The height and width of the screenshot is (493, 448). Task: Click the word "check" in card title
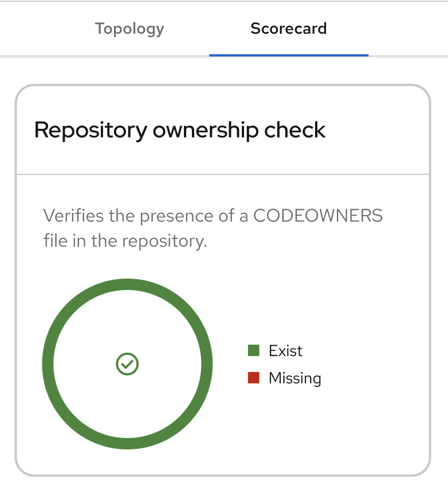coord(294,130)
